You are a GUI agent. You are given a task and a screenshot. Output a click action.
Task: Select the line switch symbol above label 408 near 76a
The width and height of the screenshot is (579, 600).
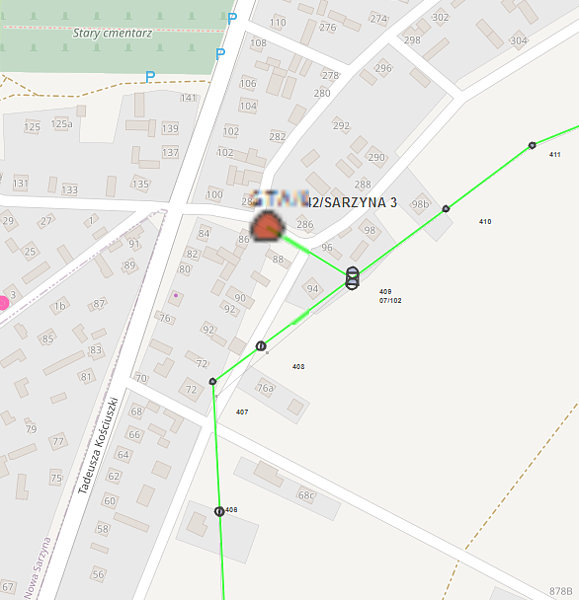(x=261, y=346)
